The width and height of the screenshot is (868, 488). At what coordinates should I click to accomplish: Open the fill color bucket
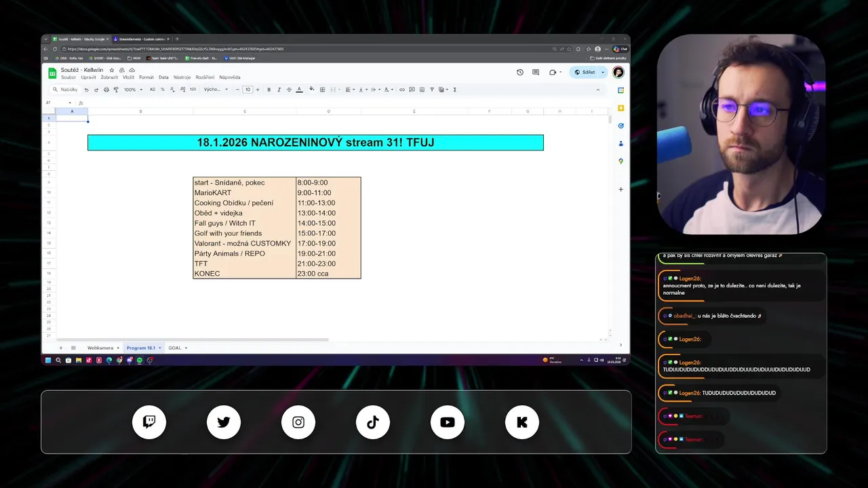click(312, 89)
